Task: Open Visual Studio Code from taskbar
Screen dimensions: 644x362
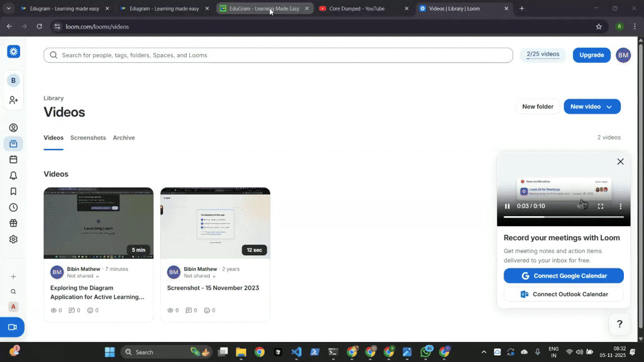Action: (297, 352)
